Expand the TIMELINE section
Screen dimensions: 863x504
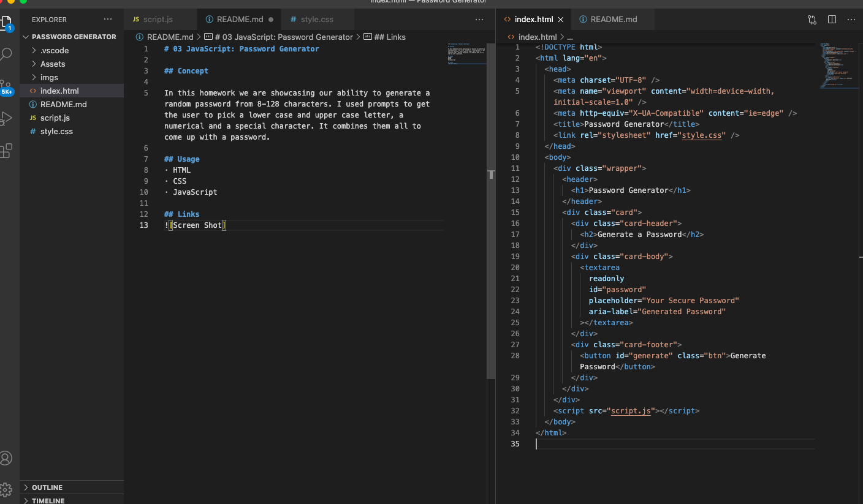tap(72, 500)
